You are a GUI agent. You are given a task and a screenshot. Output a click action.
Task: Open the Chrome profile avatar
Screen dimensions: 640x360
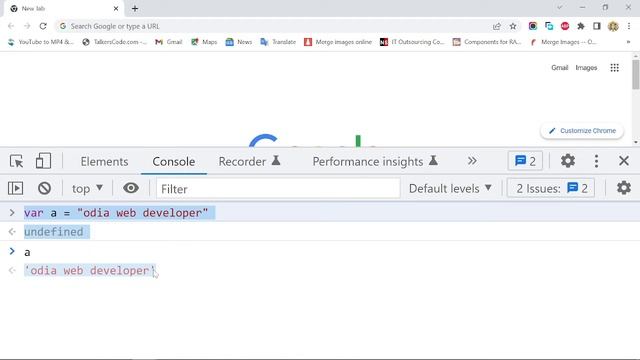click(x=613, y=26)
